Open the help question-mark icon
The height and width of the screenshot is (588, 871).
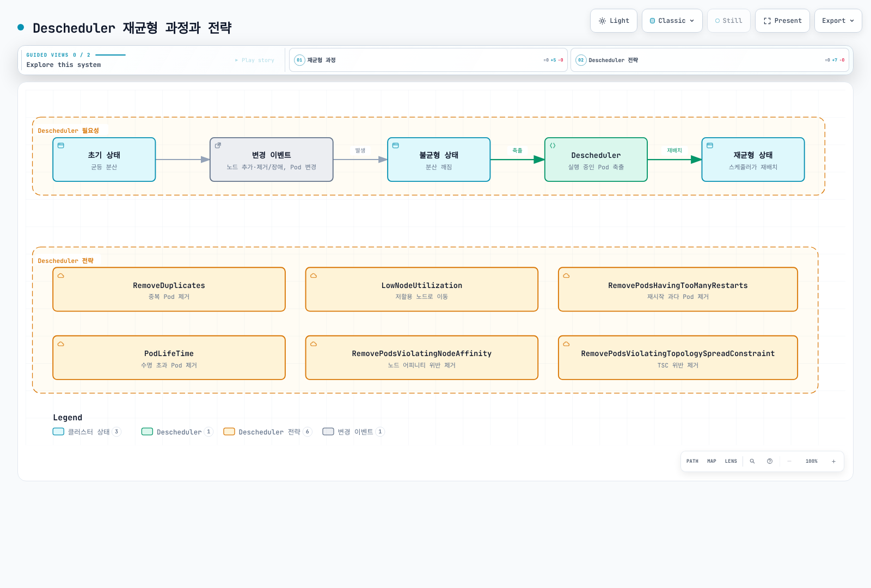[x=770, y=461]
